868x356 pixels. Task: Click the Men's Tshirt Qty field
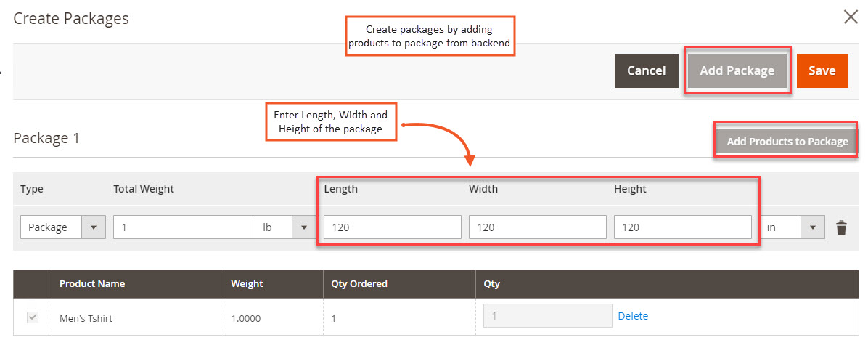547,316
